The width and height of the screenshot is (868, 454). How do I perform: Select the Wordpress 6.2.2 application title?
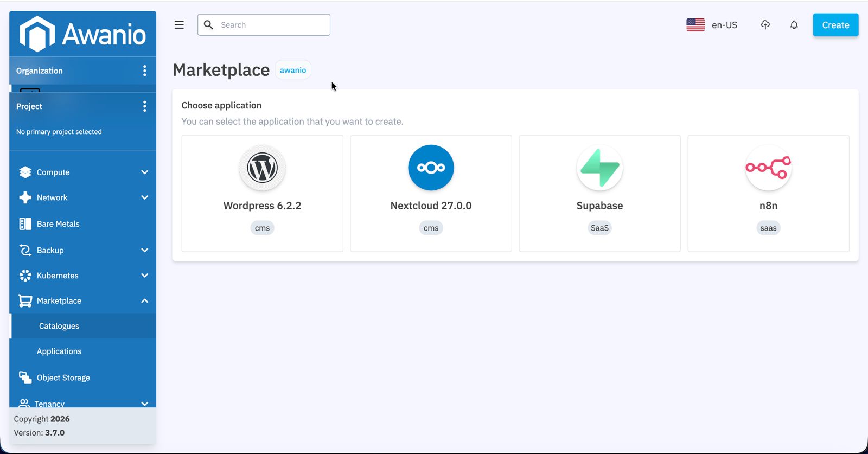[x=262, y=206]
